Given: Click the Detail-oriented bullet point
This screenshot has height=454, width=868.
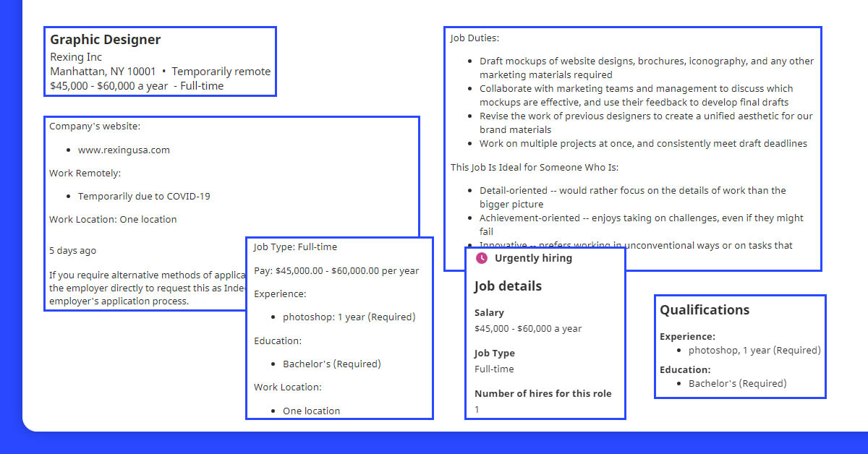Looking at the screenshot, I should tap(633, 197).
